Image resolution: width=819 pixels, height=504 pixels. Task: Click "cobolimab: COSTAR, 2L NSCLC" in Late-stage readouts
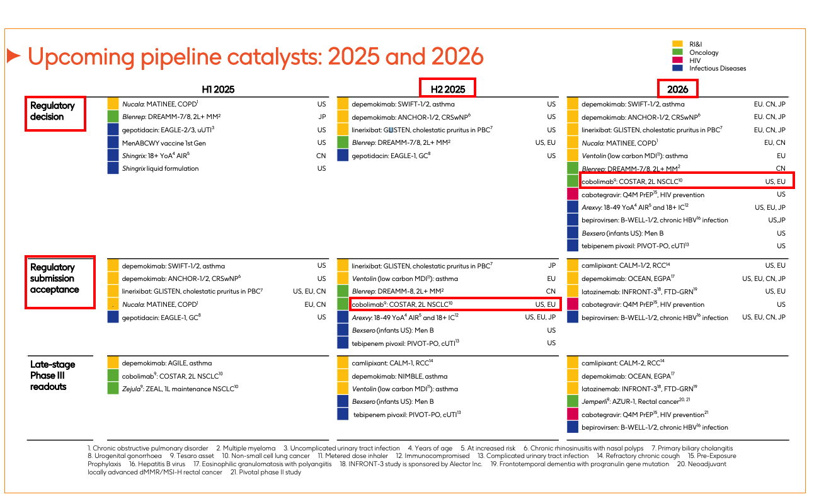coord(172,375)
